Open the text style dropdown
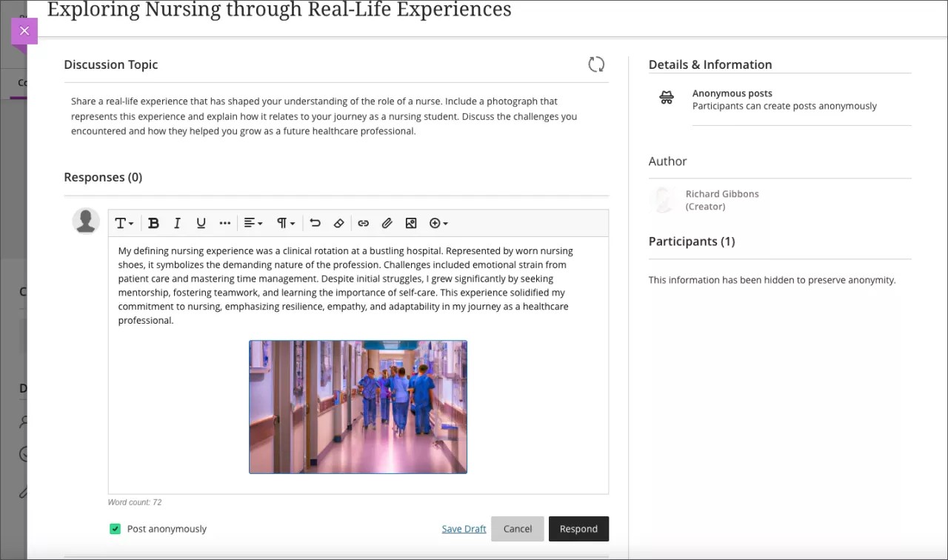The height and width of the screenshot is (560, 948). [x=124, y=223]
